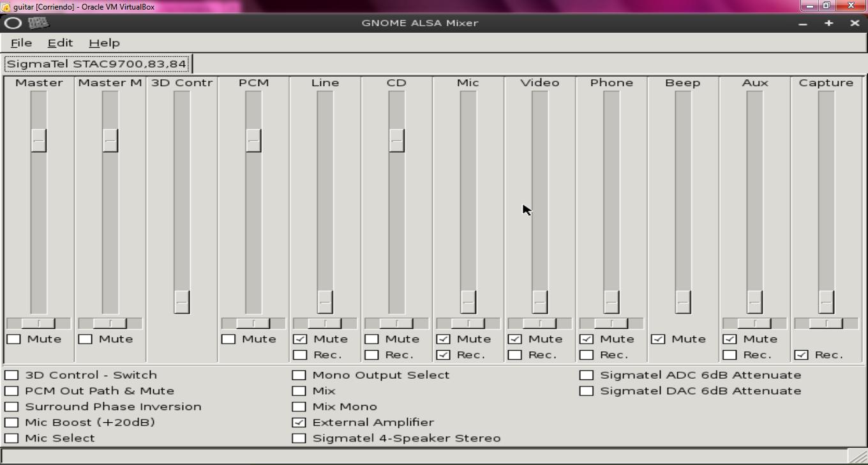Viewport: 868px width, 465px height.
Task: Click the circular window menu icon
Action: click(13, 23)
